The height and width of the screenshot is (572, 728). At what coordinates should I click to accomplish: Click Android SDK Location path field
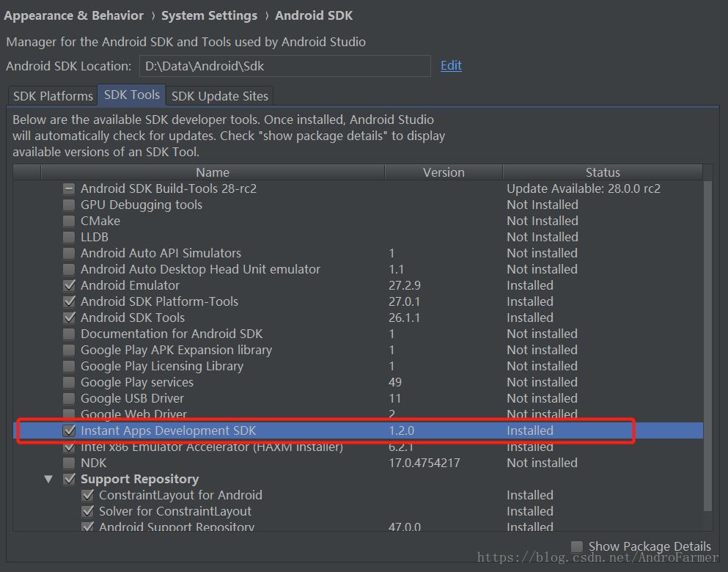tap(285, 66)
